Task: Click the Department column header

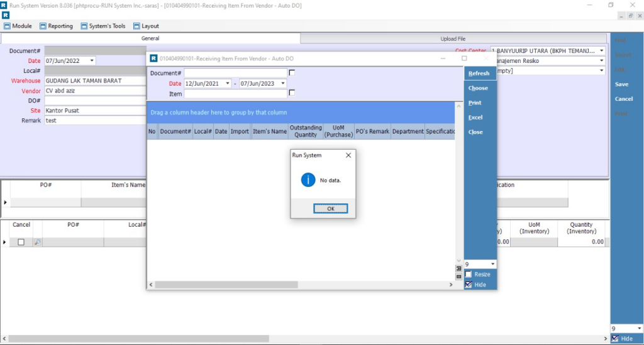Action: [x=408, y=132]
